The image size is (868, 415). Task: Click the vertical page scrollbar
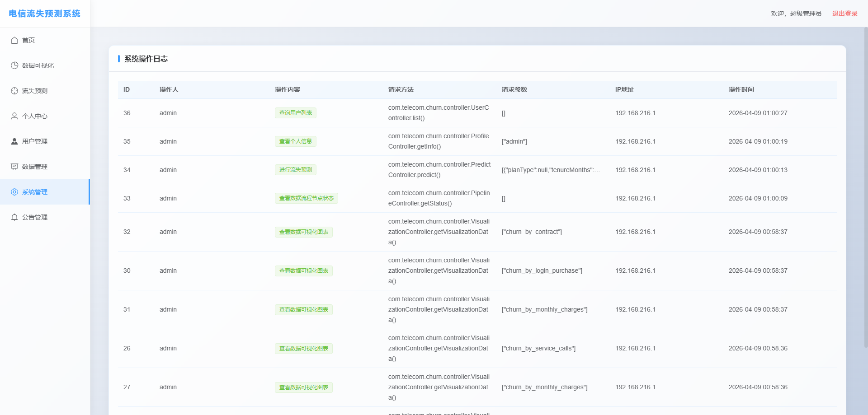[x=865, y=181]
